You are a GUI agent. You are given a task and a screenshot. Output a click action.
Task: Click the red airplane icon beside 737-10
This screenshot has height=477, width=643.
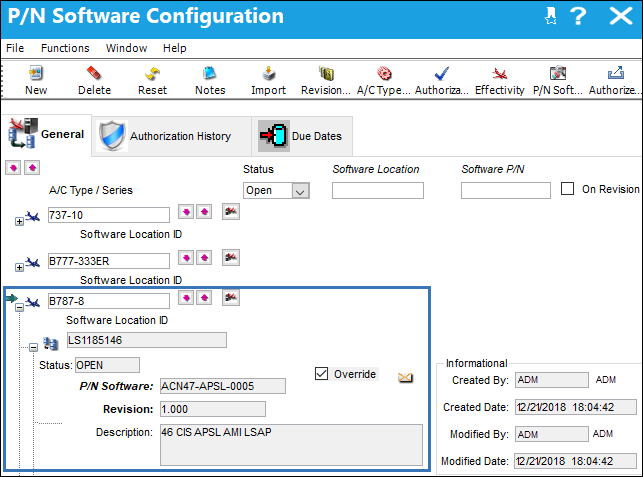231,211
